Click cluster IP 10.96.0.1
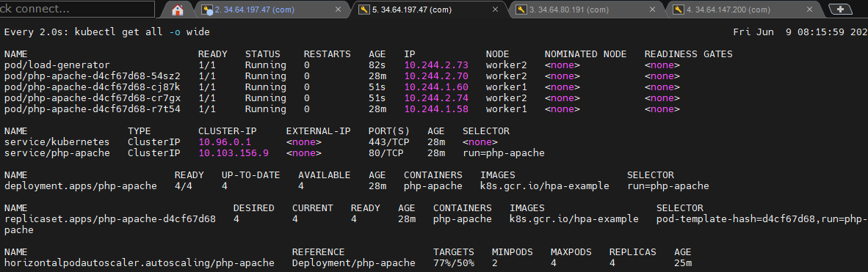 (x=225, y=142)
